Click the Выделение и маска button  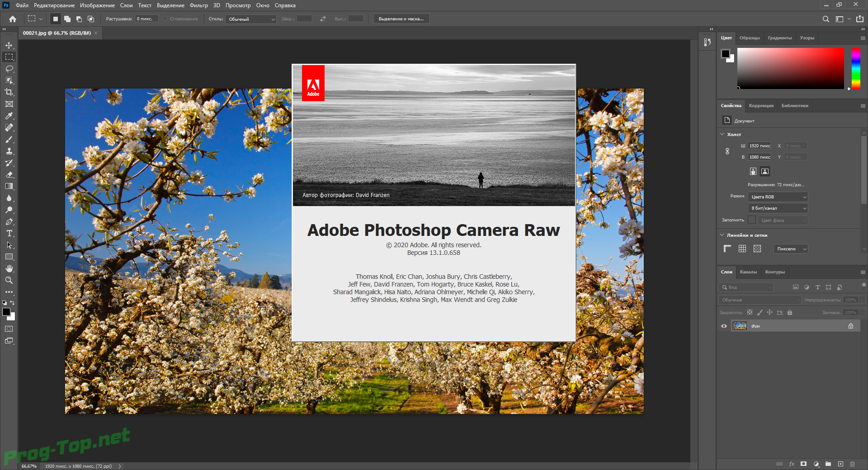tap(401, 19)
